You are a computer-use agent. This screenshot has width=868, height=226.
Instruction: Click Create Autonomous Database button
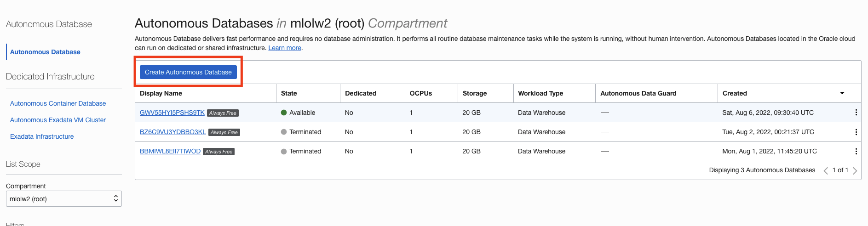pos(188,72)
